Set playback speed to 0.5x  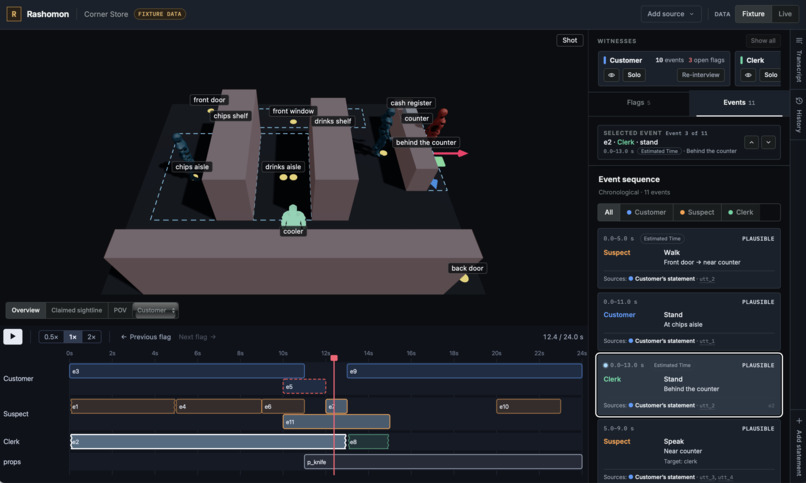tap(51, 337)
